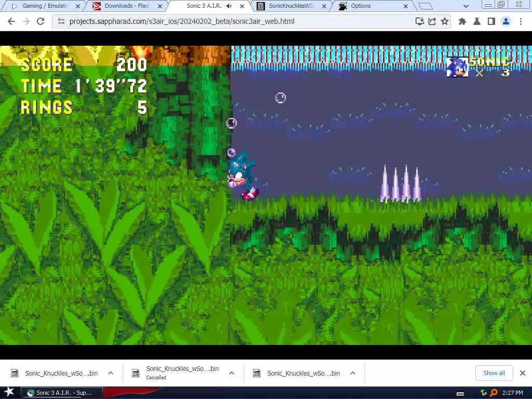Close the Gaming / Emulation tab
Viewport: 532px width, 399px height.
click(78, 6)
